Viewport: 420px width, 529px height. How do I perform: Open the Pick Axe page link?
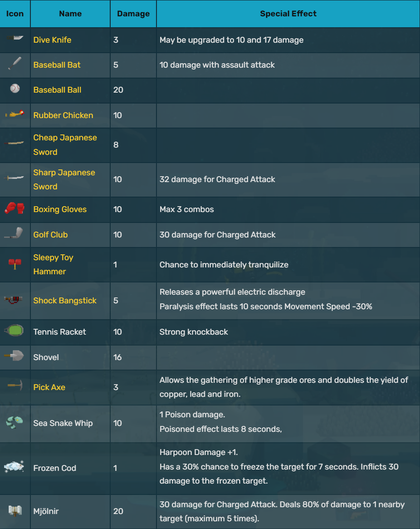pyautogui.click(x=49, y=387)
